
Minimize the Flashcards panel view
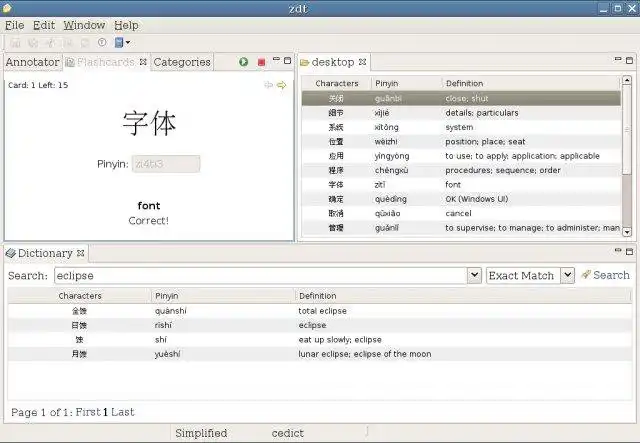point(276,61)
